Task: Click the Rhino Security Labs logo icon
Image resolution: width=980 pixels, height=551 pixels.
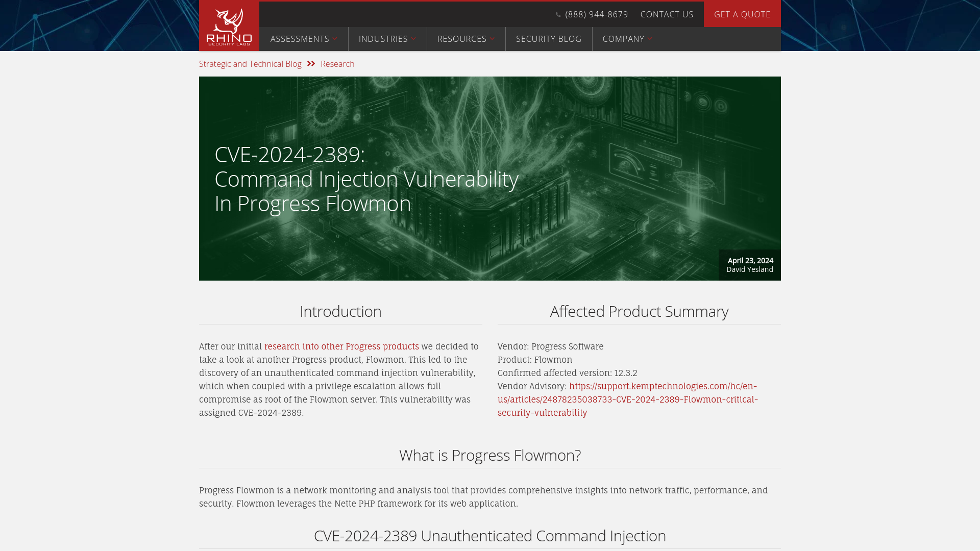Action: click(x=229, y=26)
